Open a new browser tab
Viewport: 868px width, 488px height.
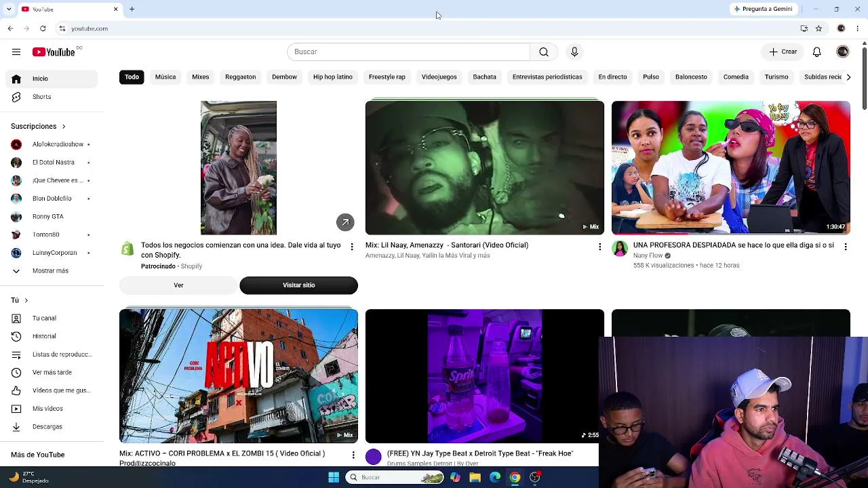tap(132, 9)
